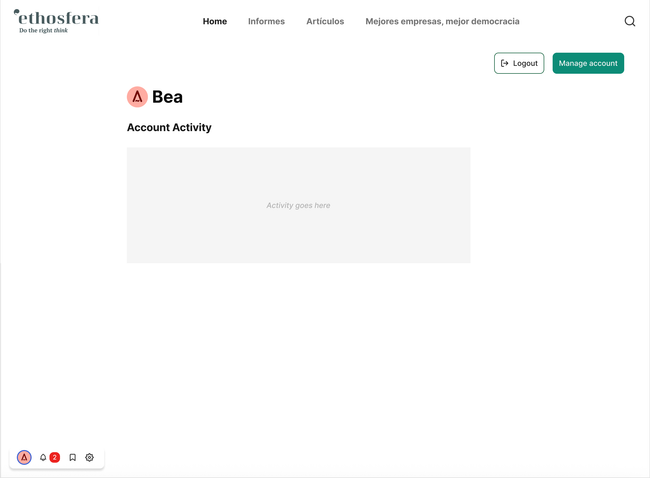This screenshot has width=650, height=478.
Task: Click the search magnifier icon
Action: point(629,21)
